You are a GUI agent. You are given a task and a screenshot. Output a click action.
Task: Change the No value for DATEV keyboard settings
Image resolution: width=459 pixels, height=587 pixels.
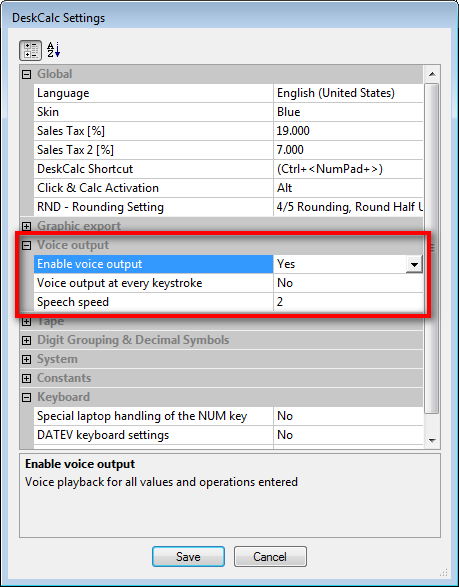[349, 435]
